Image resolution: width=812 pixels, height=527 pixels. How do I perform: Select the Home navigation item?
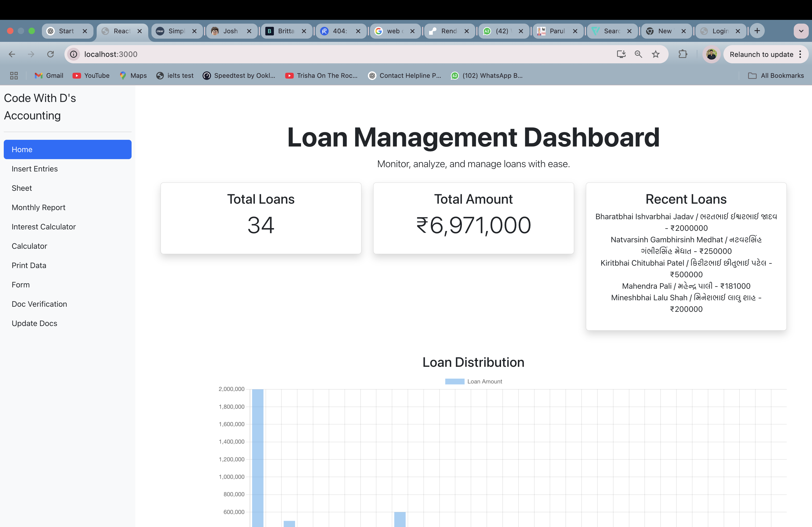[x=67, y=149]
